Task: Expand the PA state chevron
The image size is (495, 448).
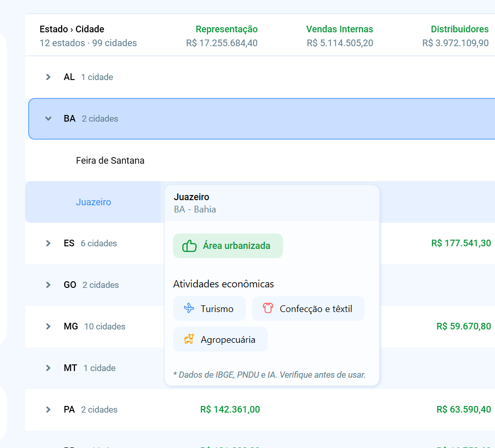Action: [48, 410]
